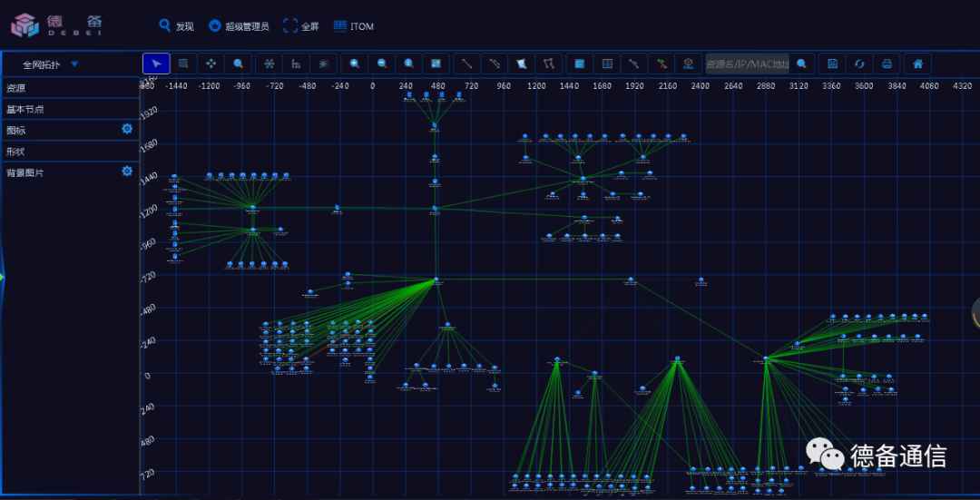
Task: Click the 德备 DEBEI logo
Action: 57,25
